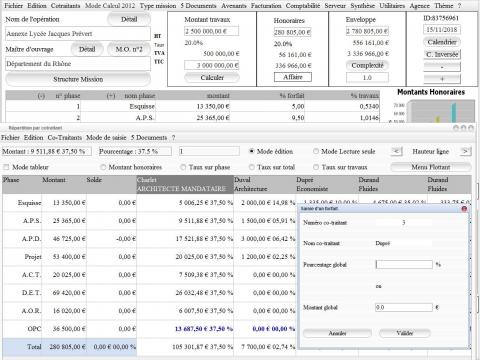Viewport: 480px width, 360px height.
Task: Open the Calendrier
Action: (x=442, y=42)
